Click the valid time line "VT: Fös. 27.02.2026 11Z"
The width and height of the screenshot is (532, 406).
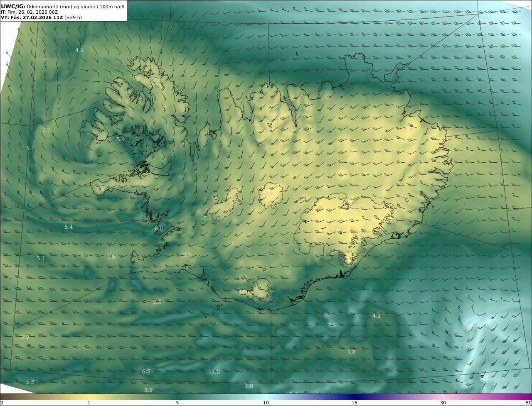[32, 17]
